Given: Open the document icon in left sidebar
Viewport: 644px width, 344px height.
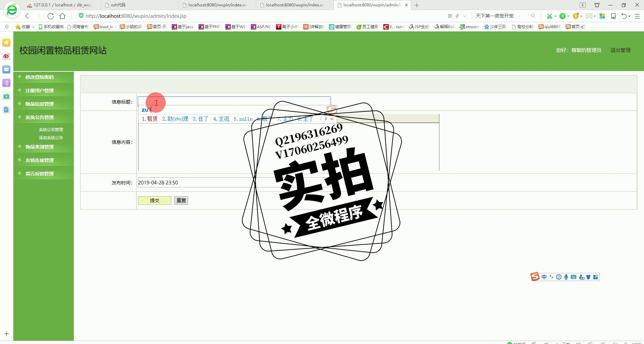Looking at the screenshot, I should (x=6, y=110).
